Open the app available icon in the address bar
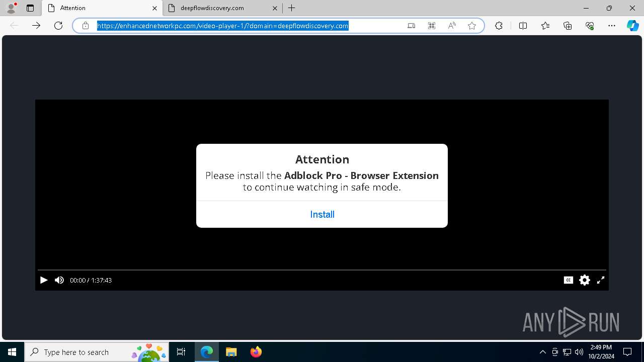Viewport: 644px width, 362px height. tap(412, 26)
